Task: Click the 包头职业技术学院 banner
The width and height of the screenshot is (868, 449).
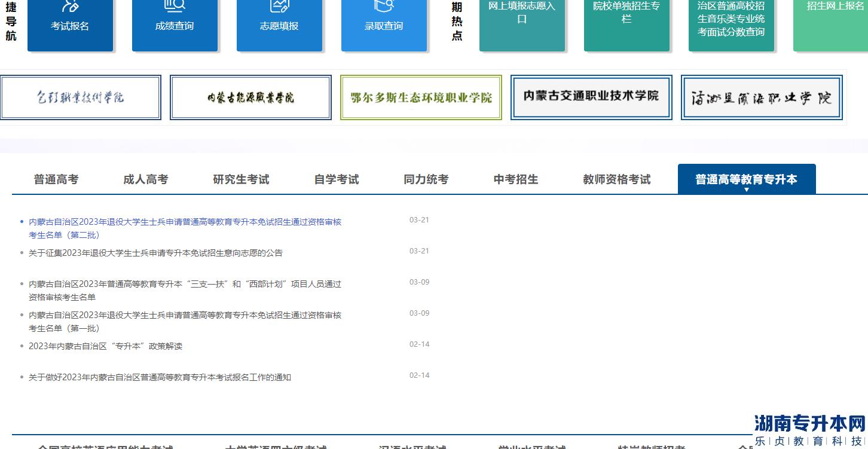Action: tap(80, 97)
